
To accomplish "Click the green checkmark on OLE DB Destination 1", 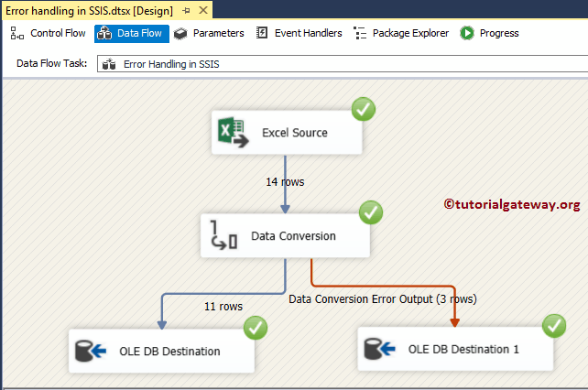I will [554, 326].
